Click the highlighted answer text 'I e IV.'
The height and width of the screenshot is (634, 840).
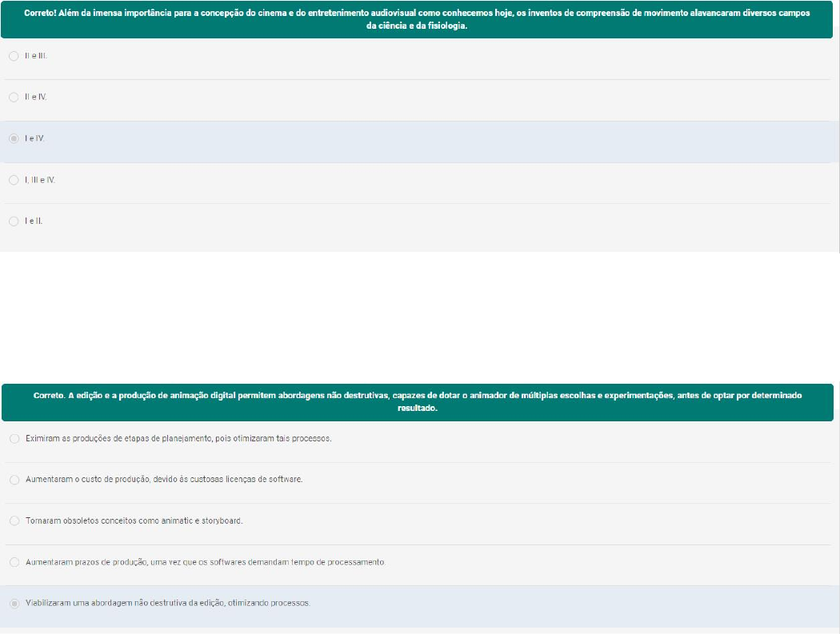coord(35,138)
